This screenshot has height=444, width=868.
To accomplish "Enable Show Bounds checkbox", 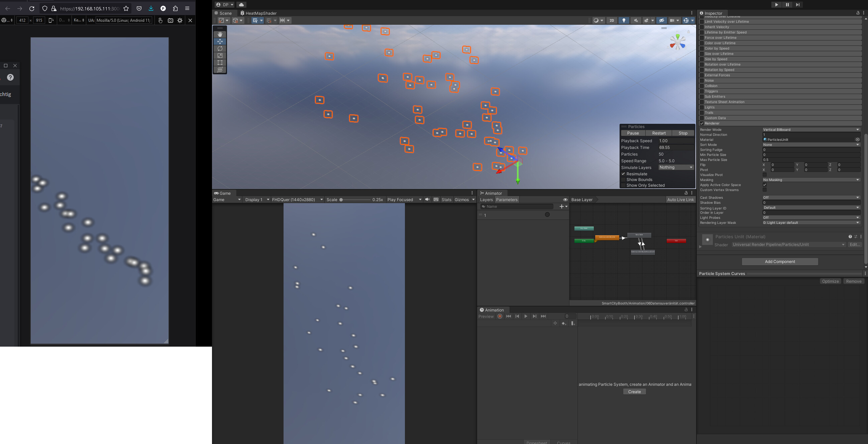I will coord(623,180).
